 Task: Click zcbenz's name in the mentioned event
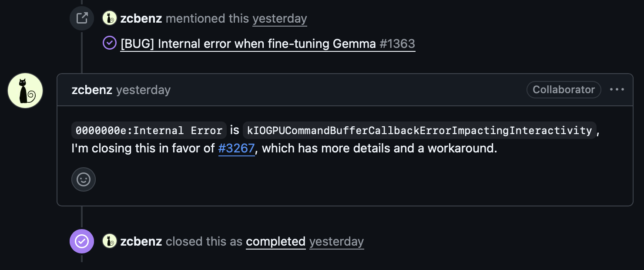click(x=141, y=18)
